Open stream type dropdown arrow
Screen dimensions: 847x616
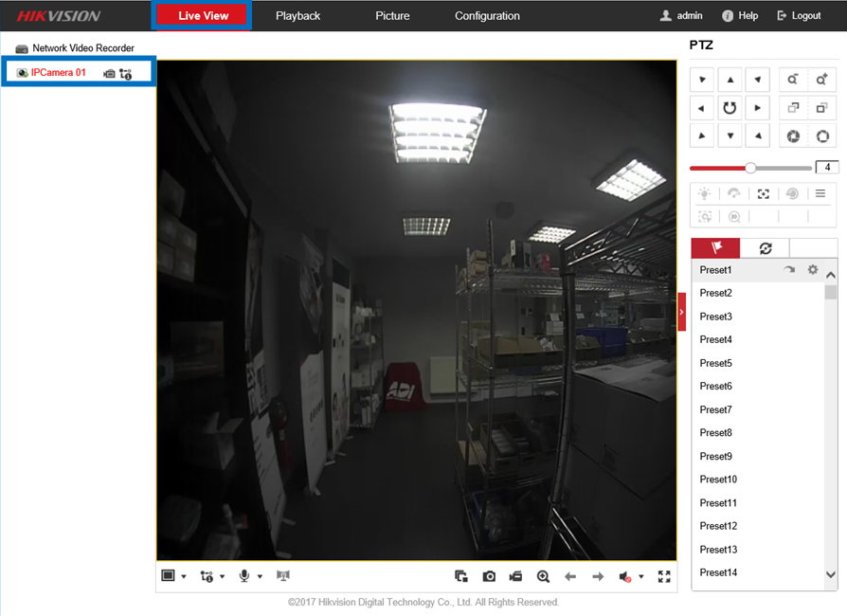(222, 577)
